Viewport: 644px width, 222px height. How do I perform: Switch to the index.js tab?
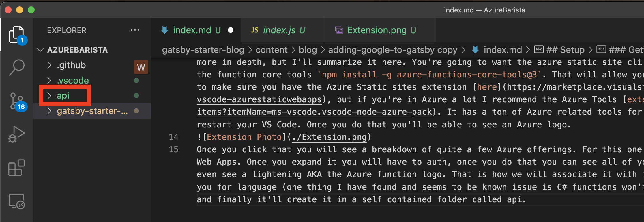(x=279, y=30)
